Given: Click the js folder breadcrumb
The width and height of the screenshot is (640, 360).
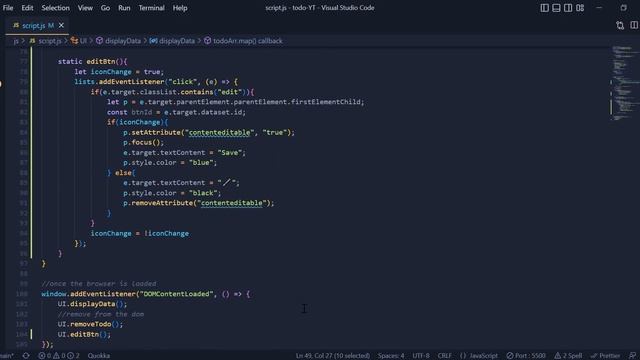Looking at the screenshot, I should (16, 41).
